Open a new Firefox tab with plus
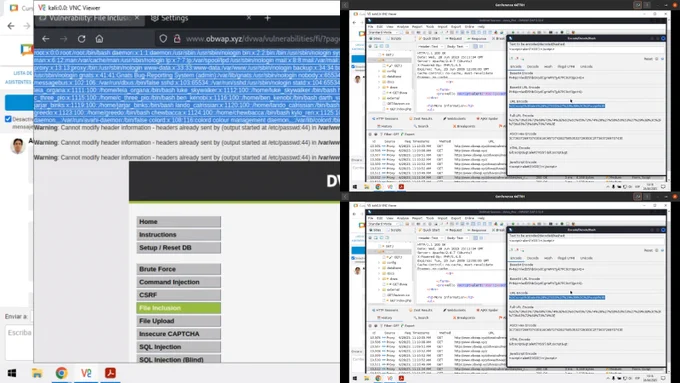This screenshot has width=680, height=383. (x=268, y=18)
